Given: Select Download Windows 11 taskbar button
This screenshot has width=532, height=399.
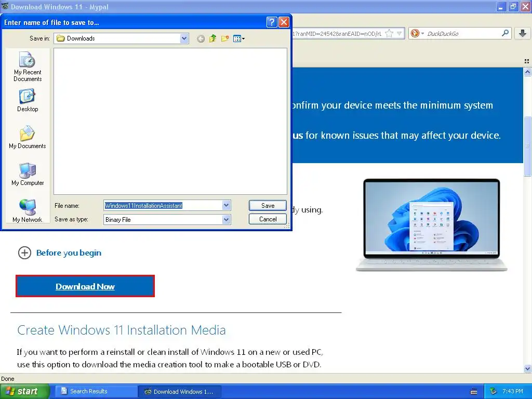Looking at the screenshot, I should tap(180, 392).
